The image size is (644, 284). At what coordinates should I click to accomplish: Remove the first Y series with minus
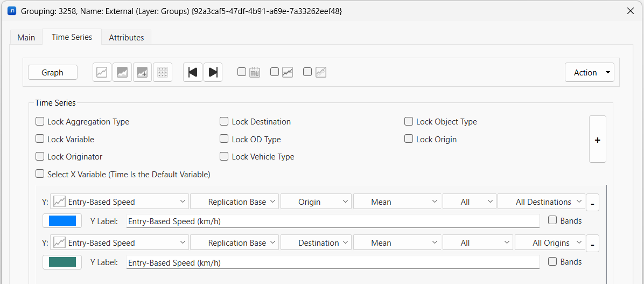592,203
